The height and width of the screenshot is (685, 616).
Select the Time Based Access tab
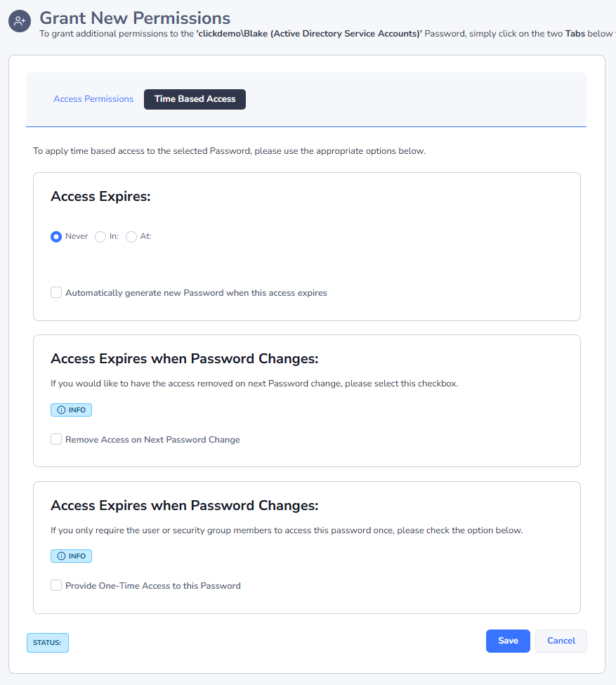195,99
